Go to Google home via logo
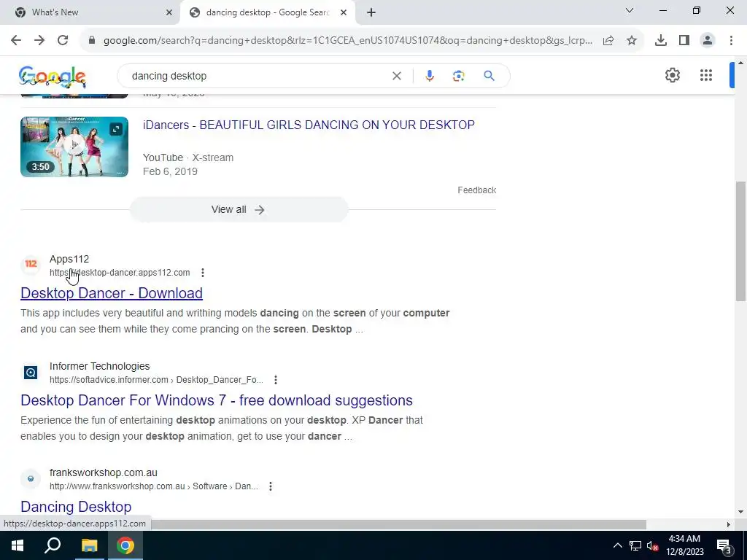The image size is (747, 560). click(x=53, y=77)
